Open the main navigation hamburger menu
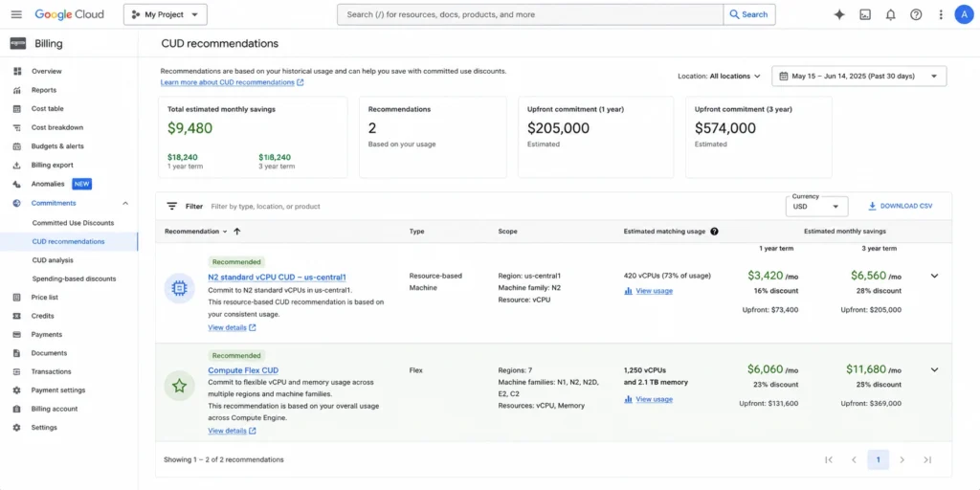980x490 pixels. click(16, 14)
